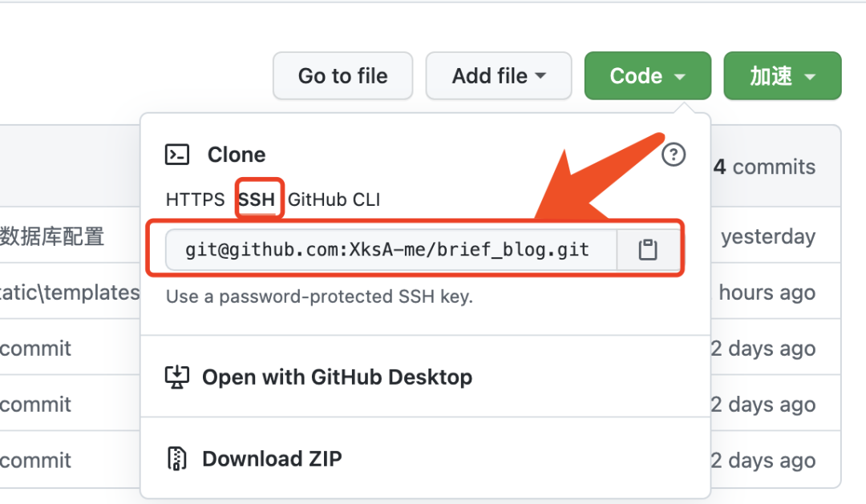
Task: Click the desktop icon beside GitHub Desktop option
Action: click(177, 377)
